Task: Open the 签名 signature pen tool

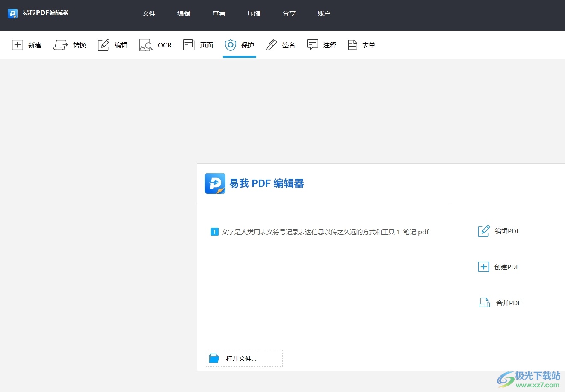Action: click(281, 45)
